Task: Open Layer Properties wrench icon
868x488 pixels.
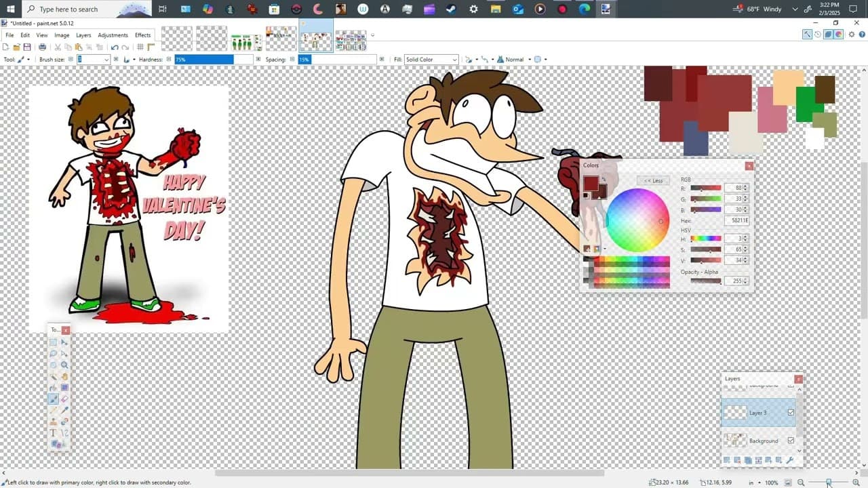Action: [x=789, y=460]
